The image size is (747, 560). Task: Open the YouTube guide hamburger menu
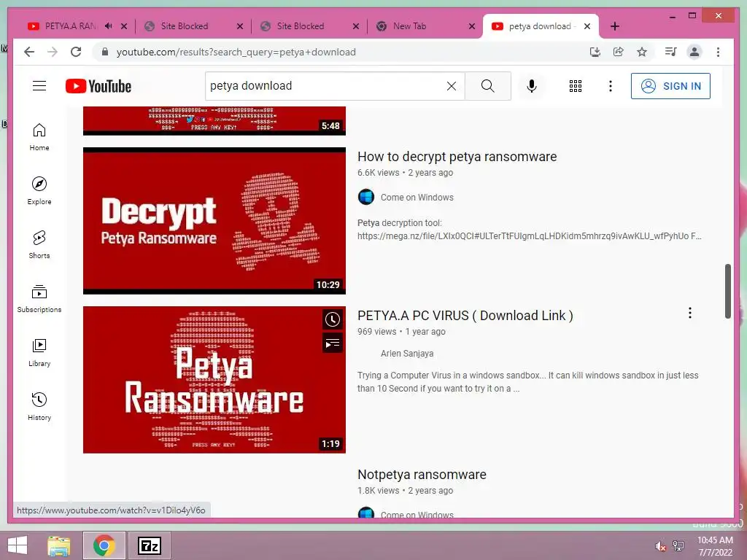tap(39, 86)
